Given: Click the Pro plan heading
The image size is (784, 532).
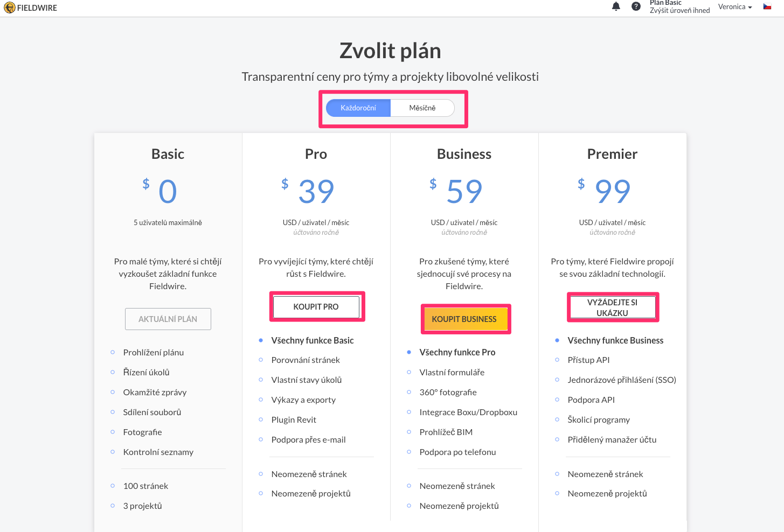Looking at the screenshot, I should [316, 154].
